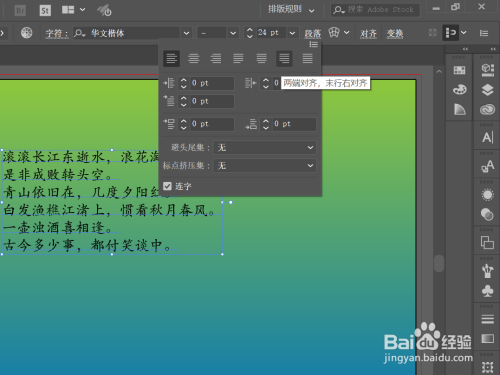Click the scroll up arrow above canvas scrollbar
This screenshot has height=375, width=500.
(439, 71)
